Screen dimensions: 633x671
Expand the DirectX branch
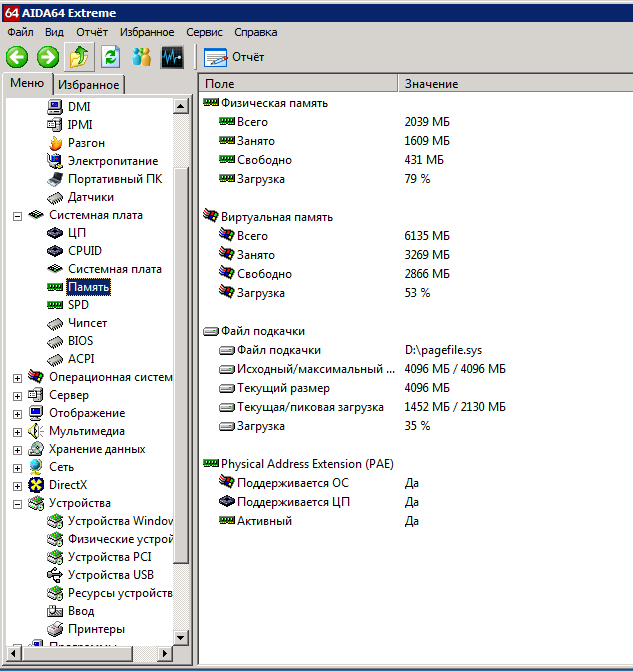[x=17, y=486]
